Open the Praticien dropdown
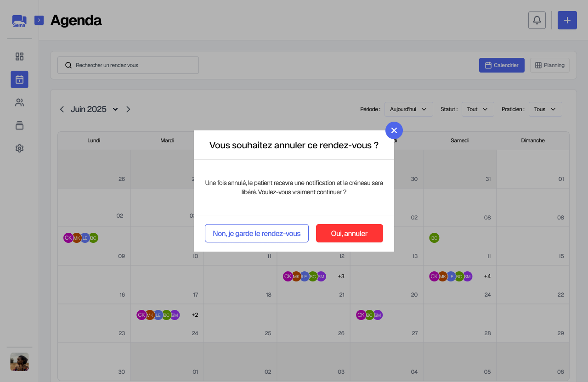 pos(545,109)
